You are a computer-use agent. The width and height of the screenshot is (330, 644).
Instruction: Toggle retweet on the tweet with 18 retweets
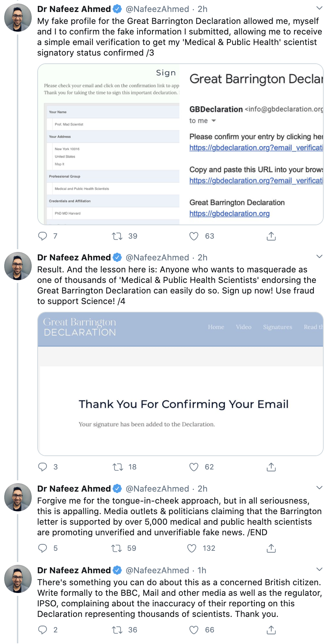[x=118, y=467]
